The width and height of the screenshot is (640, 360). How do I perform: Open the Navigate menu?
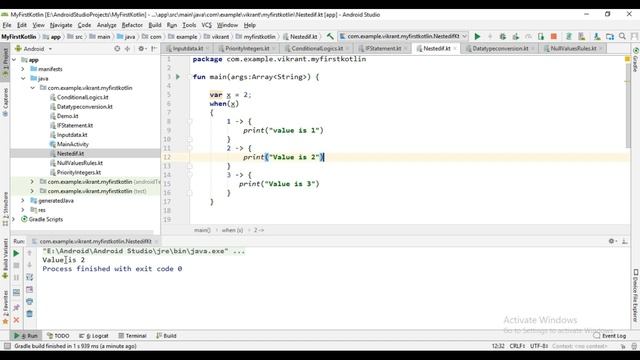click(61, 25)
